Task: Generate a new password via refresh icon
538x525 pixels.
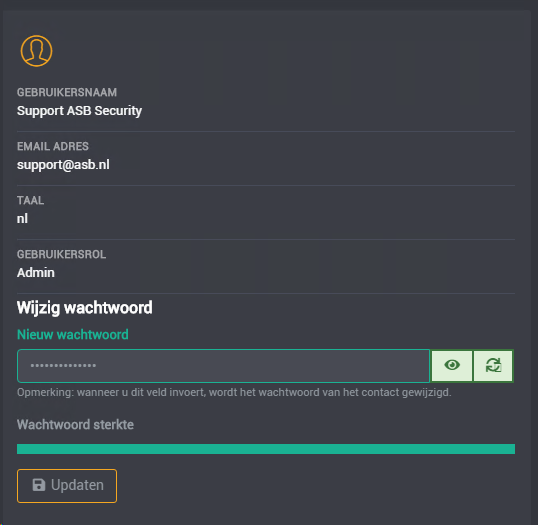Action: coord(493,365)
